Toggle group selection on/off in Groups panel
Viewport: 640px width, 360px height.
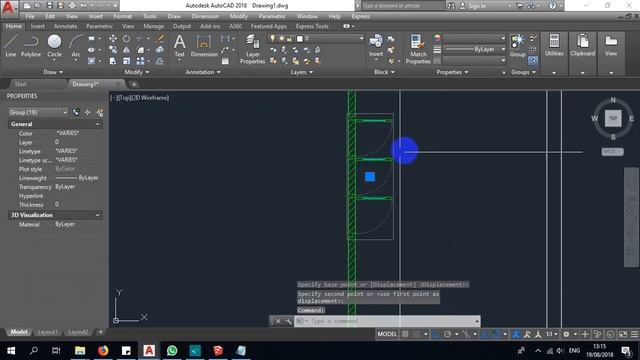pos(533,61)
